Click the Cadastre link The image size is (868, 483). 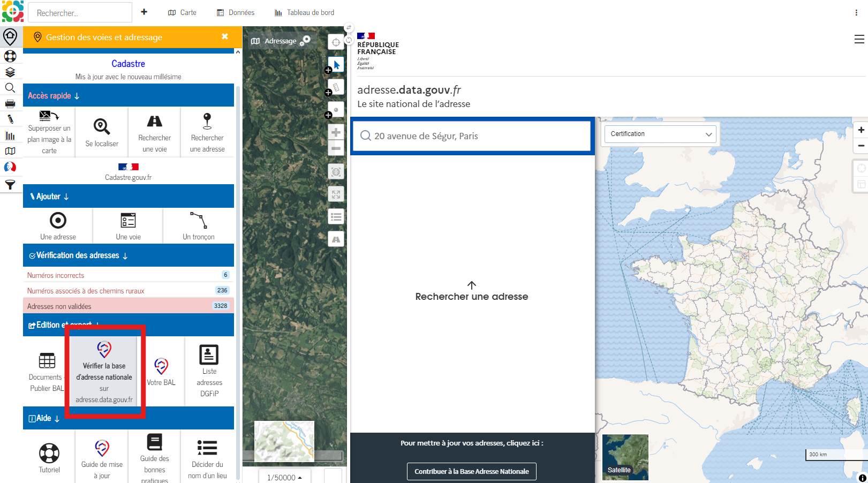point(129,64)
